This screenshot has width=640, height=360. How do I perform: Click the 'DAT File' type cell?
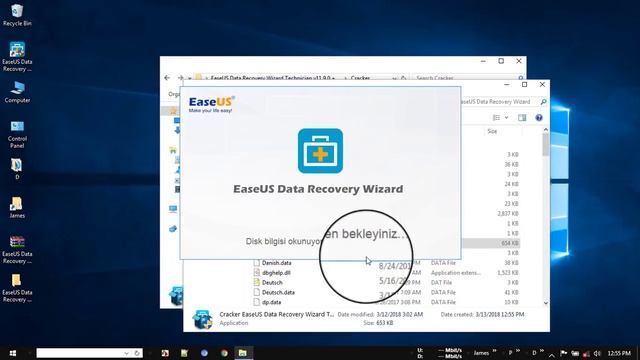(441, 282)
